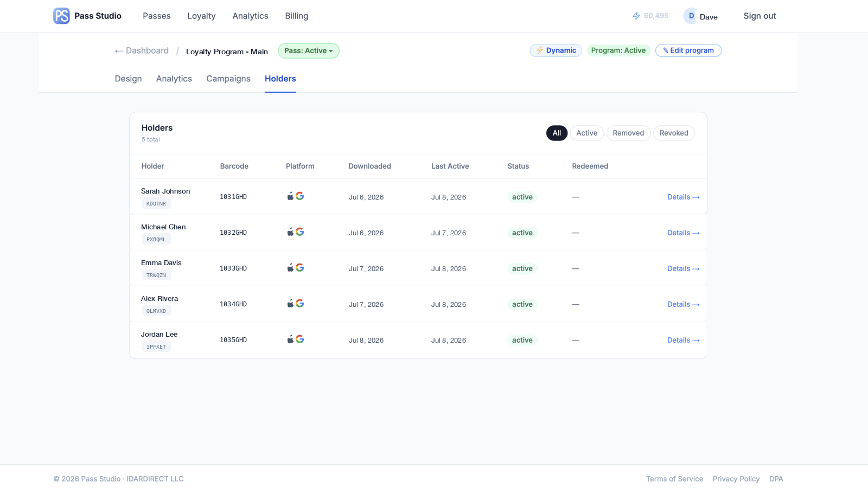Click Sign out
The image size is (868, 488).
click(759, 16)
